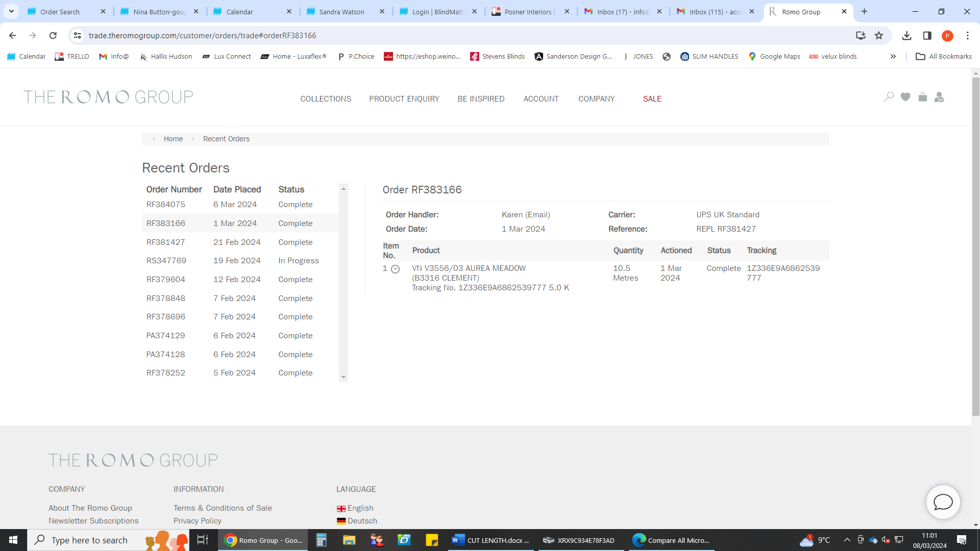
Task: Open order RF381427 in the list
Action: (x=166, y=242)
